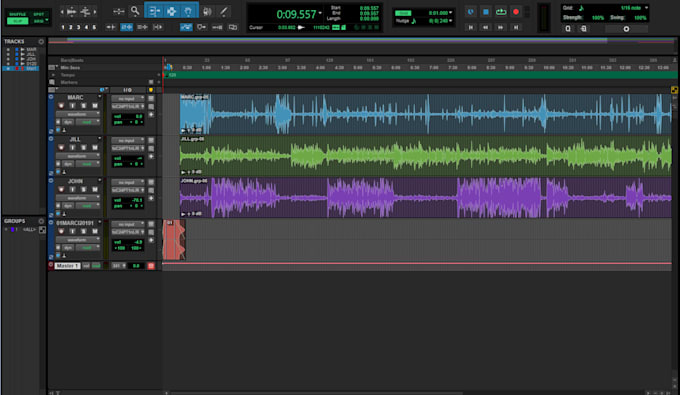Screen dimensions: 680x395
Task: Open MARC track view waveform selector
Action: coord(78,114)
